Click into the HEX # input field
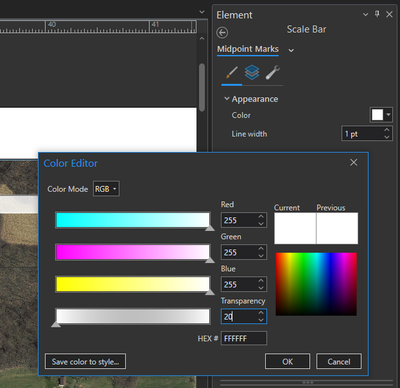 244,338
